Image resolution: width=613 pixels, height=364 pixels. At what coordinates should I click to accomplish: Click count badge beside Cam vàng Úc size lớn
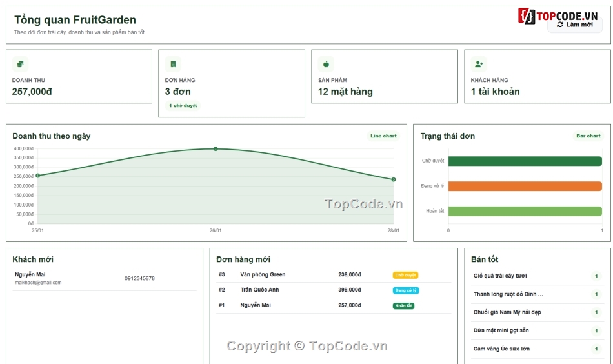pos(596,349)
